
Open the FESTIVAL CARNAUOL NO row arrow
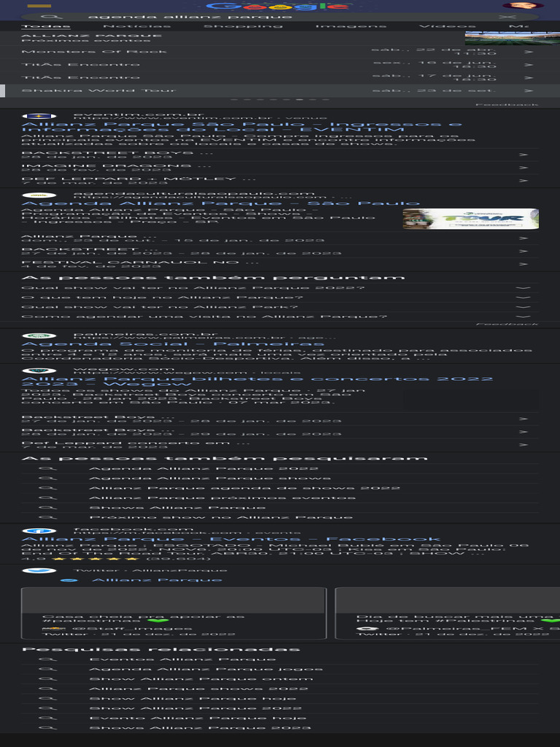click(x=524, y=264)
